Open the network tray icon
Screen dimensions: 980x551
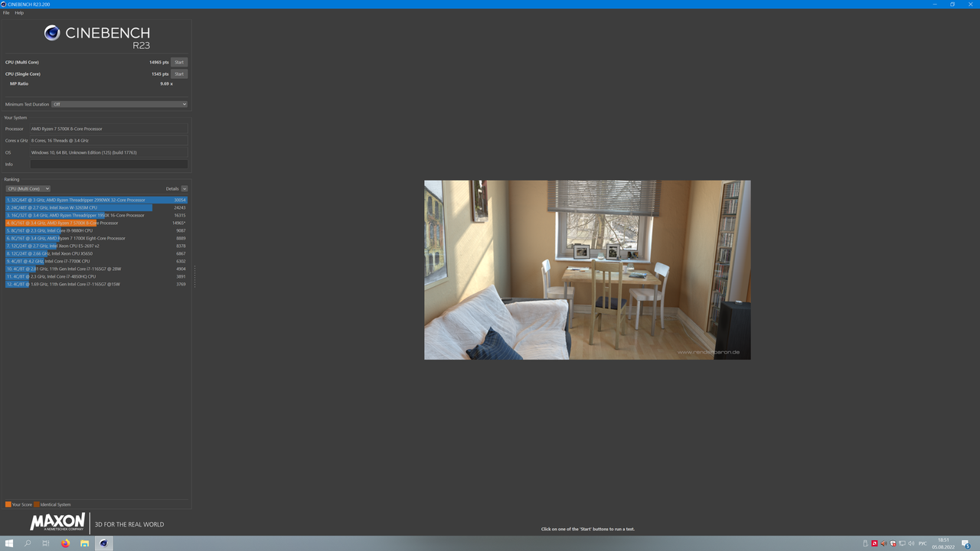pyautogui.click(x=902, y=543)
